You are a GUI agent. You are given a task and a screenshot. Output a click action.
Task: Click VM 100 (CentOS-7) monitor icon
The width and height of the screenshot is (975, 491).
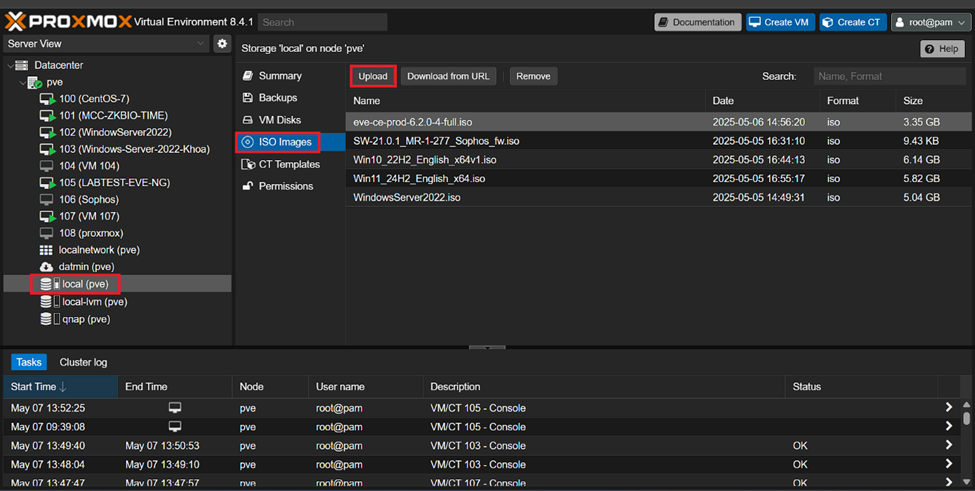[x=46, y=99]
